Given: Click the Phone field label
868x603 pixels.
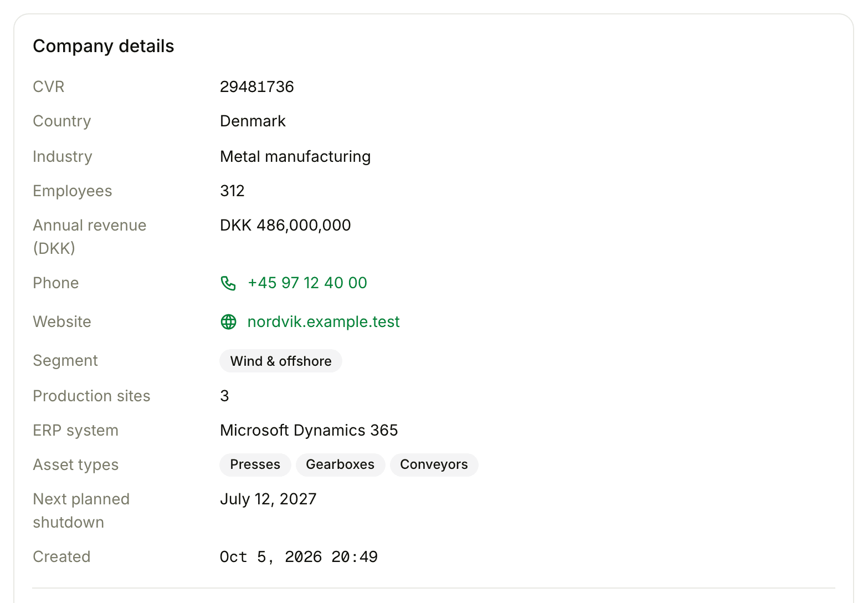Looking at the screenshot, I should (56, 283).
